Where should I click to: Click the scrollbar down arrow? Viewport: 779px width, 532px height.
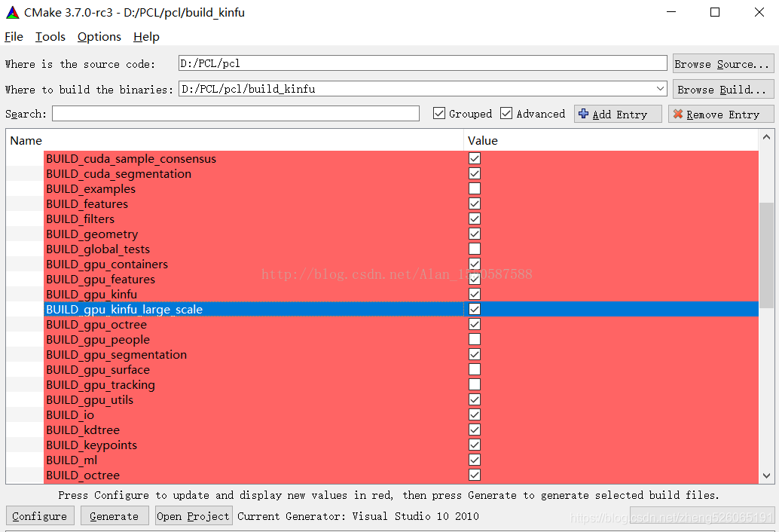(766, 476)
